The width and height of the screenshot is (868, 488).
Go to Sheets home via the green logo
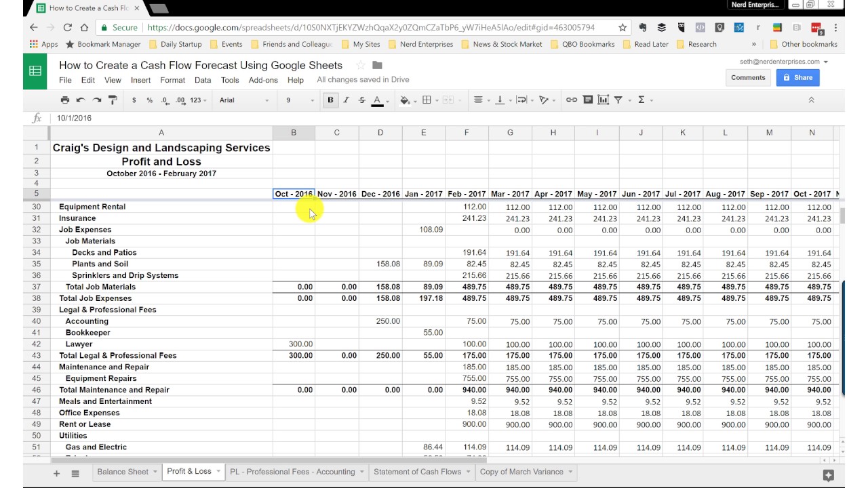[35, 70]
